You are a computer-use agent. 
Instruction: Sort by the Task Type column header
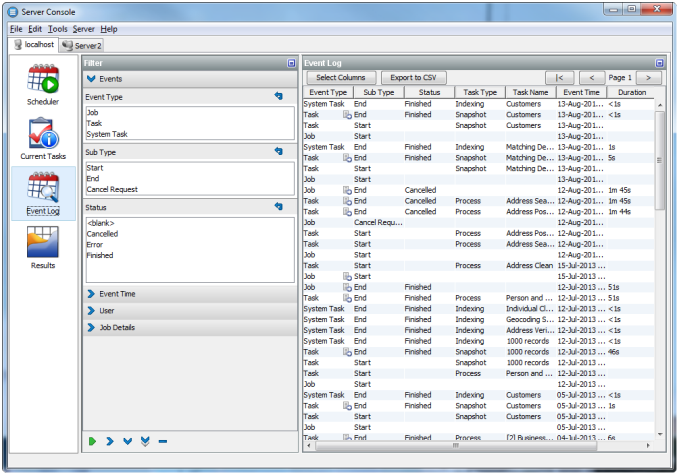(480, 92)
